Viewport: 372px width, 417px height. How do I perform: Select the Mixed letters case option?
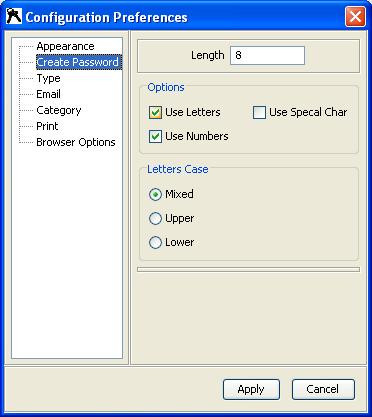[155, 194]
